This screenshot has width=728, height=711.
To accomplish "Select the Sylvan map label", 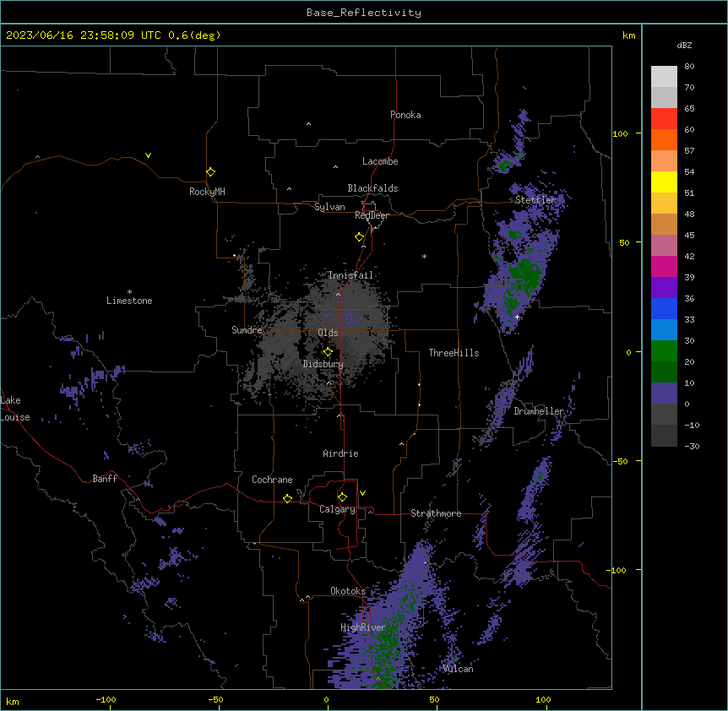I will point(329,207).
